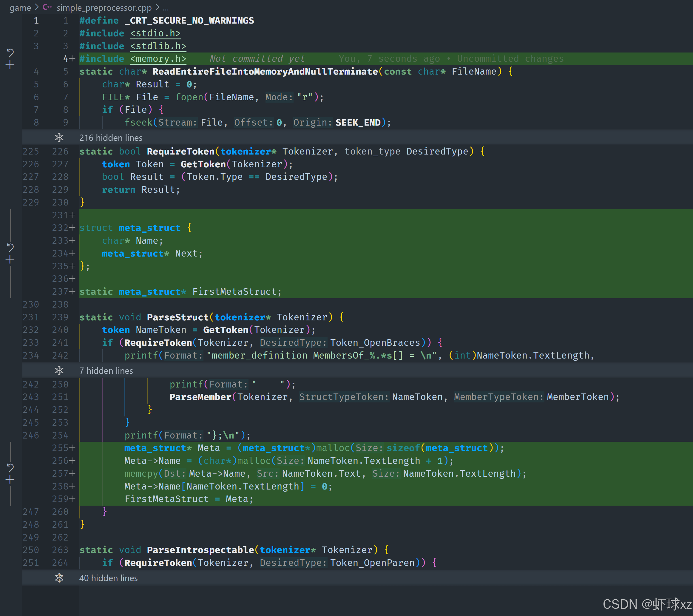Screen dimensions: 693x616
Task: Click the '216 hidden lines' label
Action: (x=110, y=138)
